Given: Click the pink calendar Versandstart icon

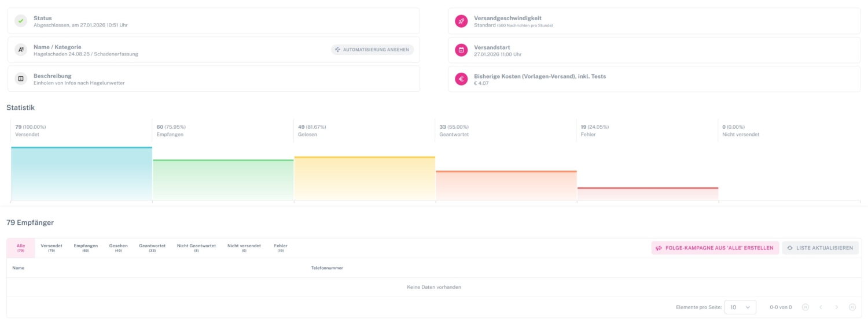Looking at the screenshot, I should [461, 50].
